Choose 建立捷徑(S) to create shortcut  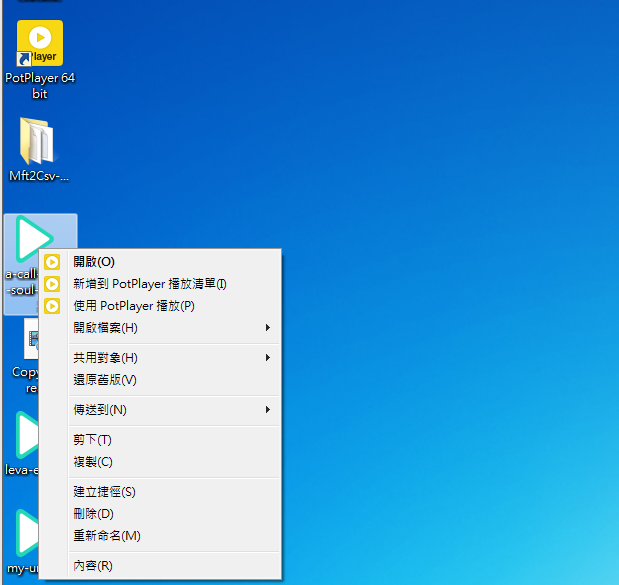[160, 492]
